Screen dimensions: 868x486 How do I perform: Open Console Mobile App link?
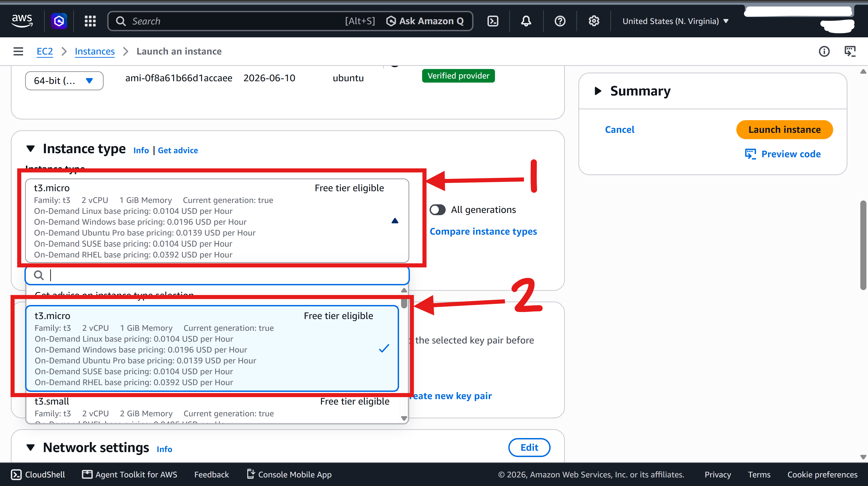(289, 474)
